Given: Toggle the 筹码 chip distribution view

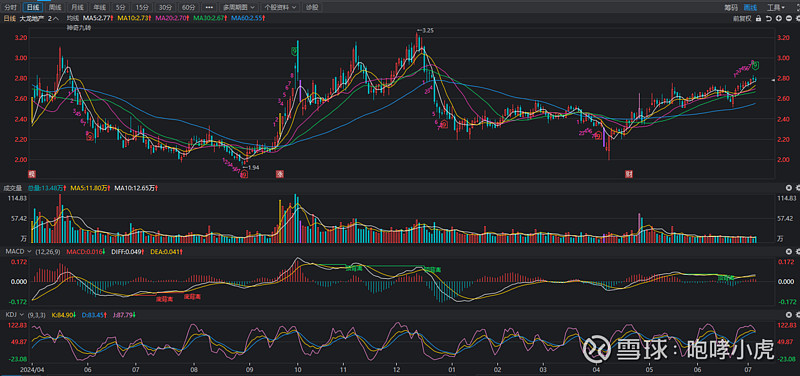Looking at the screenshot, I should point(731,7).
